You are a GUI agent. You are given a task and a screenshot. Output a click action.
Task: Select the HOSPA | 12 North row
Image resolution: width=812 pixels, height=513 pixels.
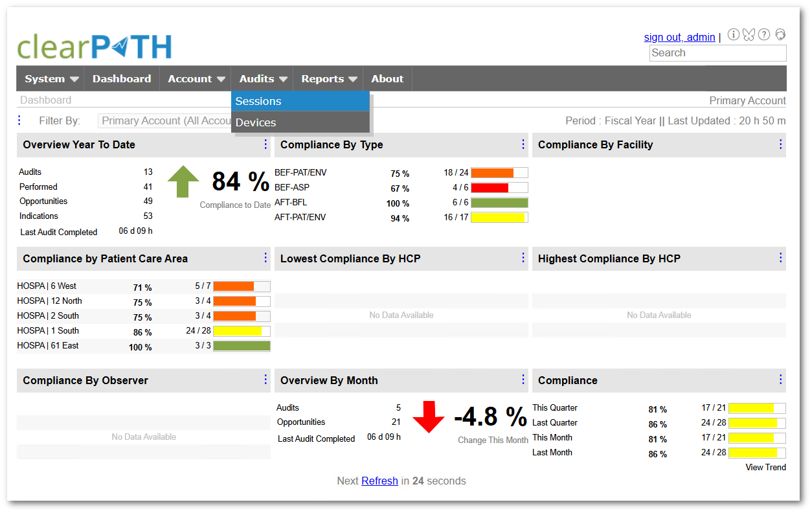144,301
